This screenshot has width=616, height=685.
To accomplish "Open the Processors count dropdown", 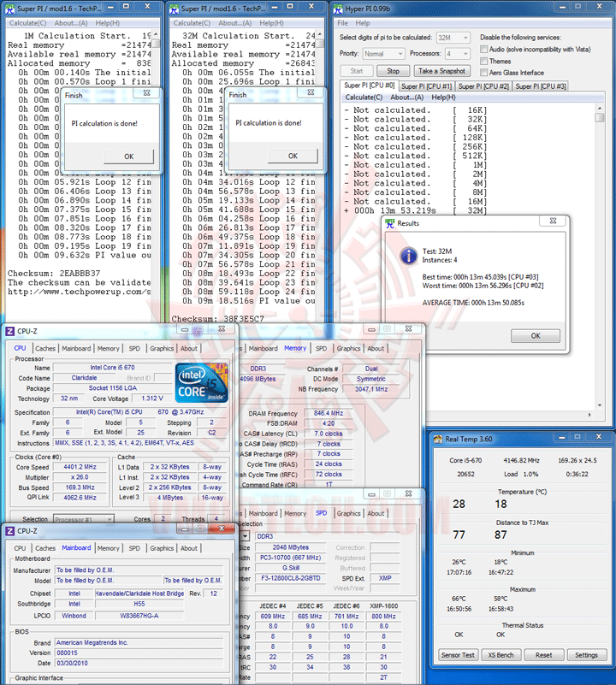I will tap(458, 54).
